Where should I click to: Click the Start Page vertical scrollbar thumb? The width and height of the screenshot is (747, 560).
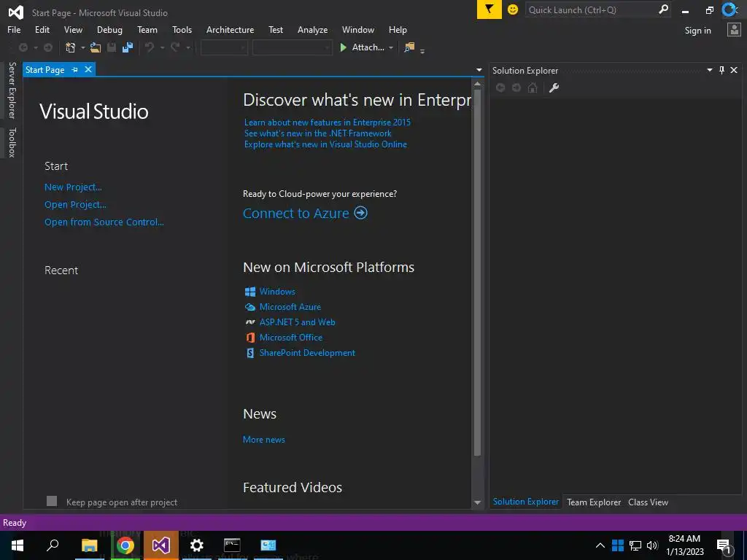477,271
